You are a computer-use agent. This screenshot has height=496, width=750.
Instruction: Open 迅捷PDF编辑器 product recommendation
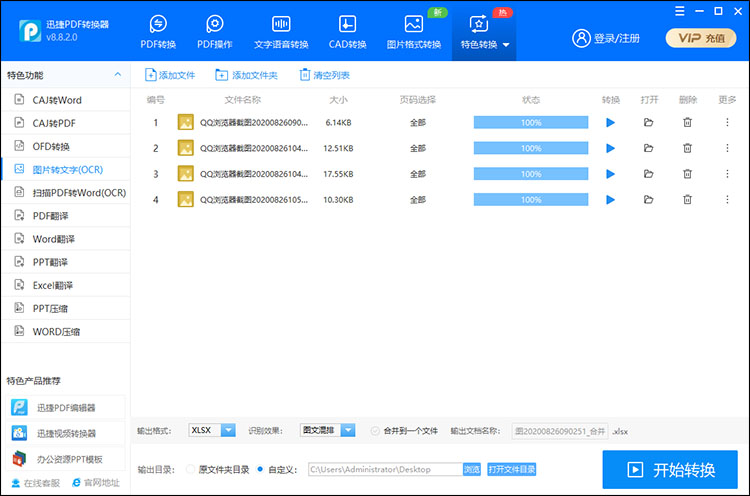coord(66,408)
